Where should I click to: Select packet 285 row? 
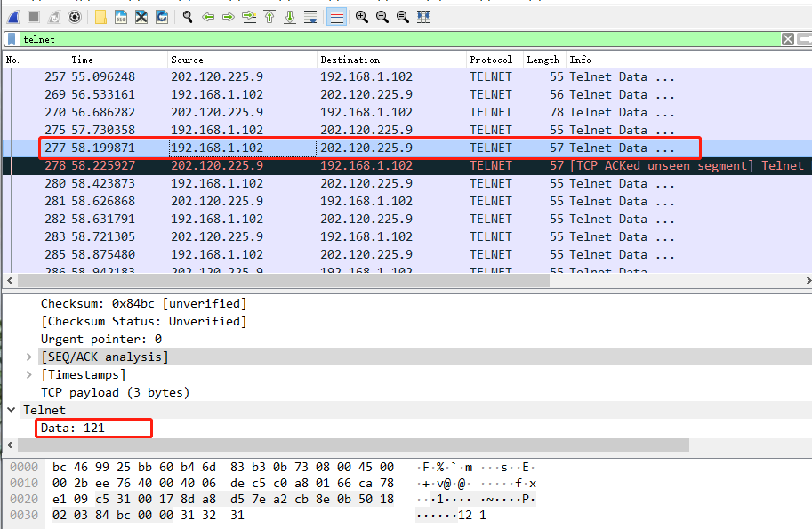pos(407,254)
